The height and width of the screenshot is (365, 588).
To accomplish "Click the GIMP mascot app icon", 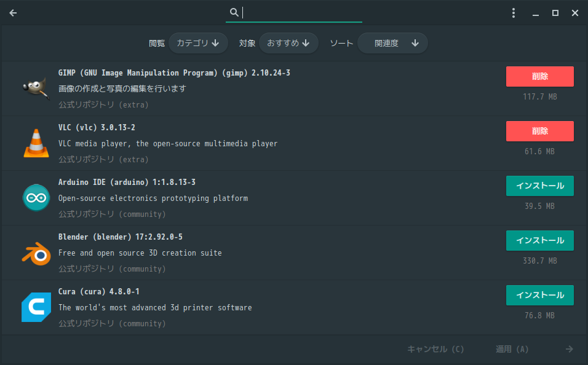I will point(36,88).
